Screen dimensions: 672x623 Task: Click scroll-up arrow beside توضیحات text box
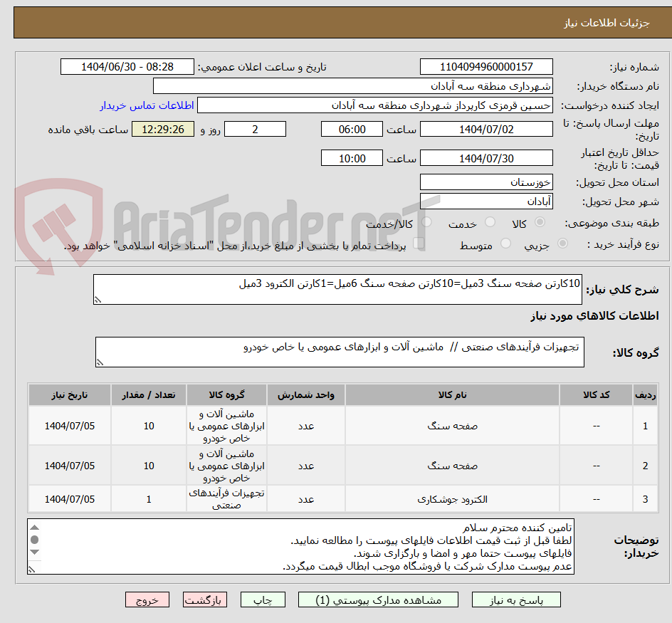(34, 528)
